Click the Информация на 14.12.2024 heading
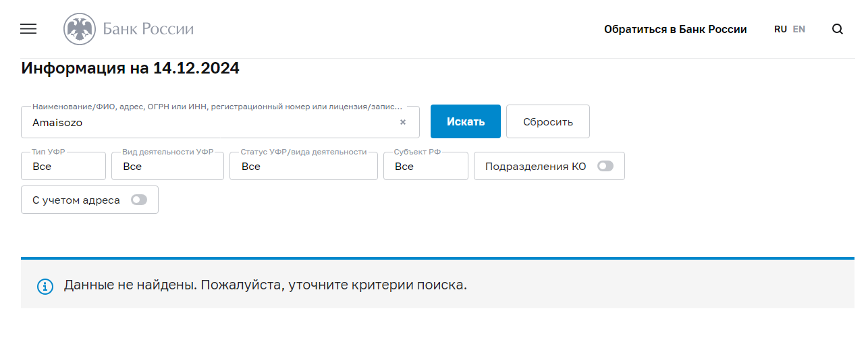This screenshot has height=344, width=868. pos(130,68)
